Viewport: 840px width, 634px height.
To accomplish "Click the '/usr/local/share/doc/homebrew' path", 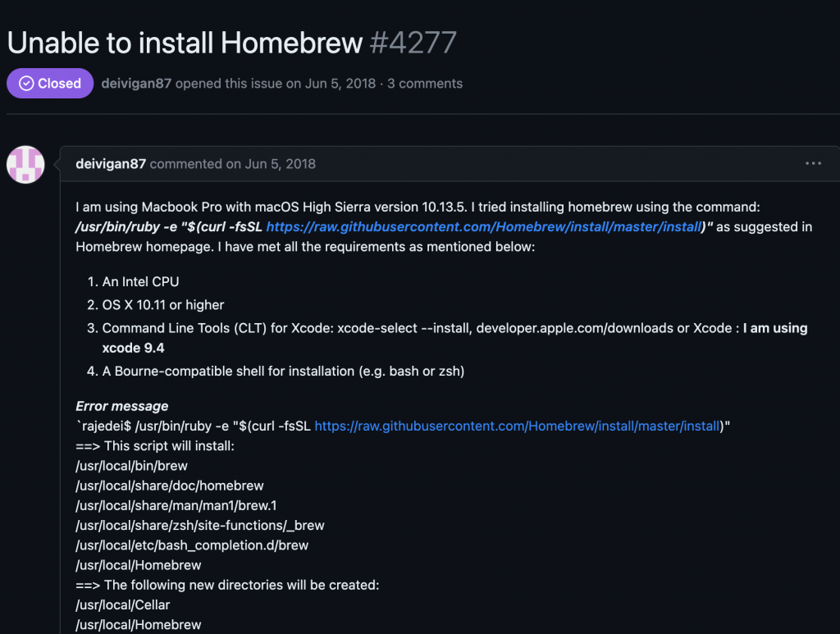I will [x=169, y=486].
